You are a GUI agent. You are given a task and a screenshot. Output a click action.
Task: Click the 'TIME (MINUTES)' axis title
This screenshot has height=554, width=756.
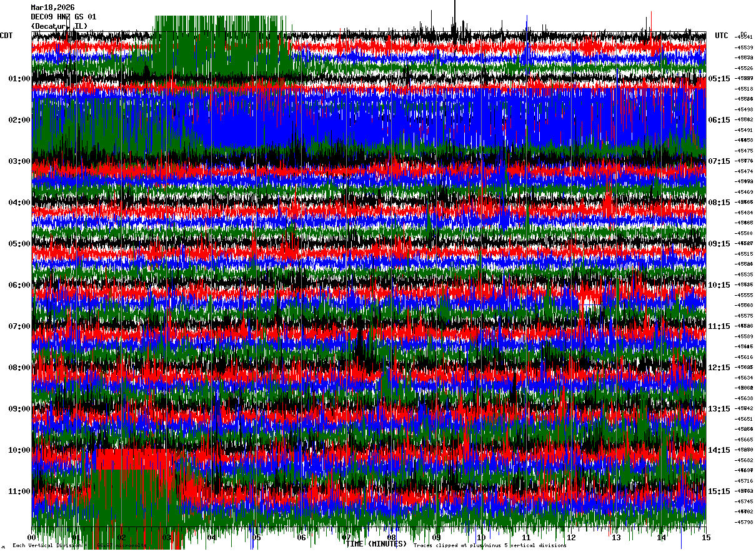click(x=376, y=544)
